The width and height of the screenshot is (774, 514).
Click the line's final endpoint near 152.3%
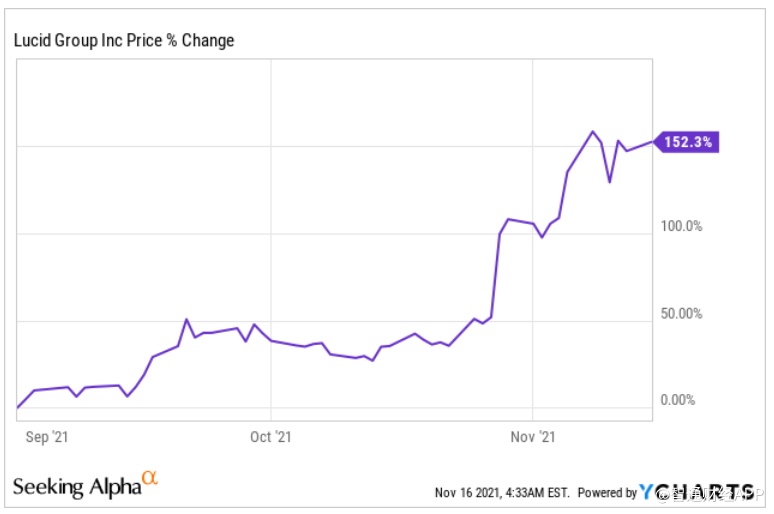tap(653, 142)
